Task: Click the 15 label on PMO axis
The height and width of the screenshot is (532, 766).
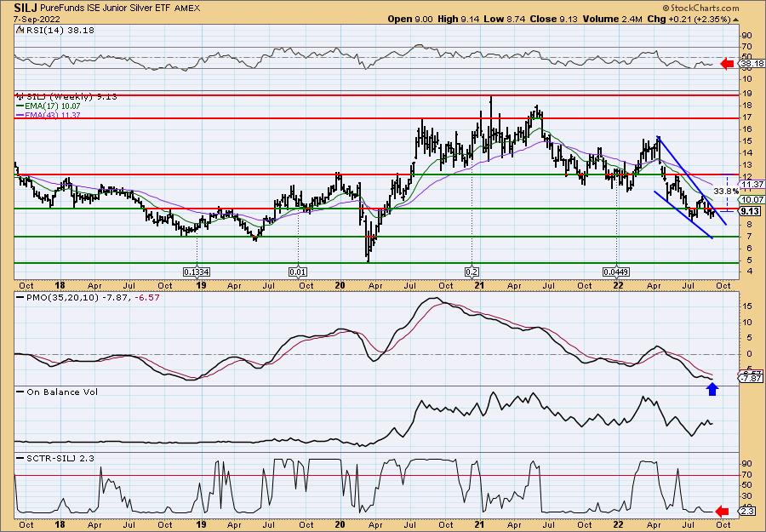Action: (746, 306)
